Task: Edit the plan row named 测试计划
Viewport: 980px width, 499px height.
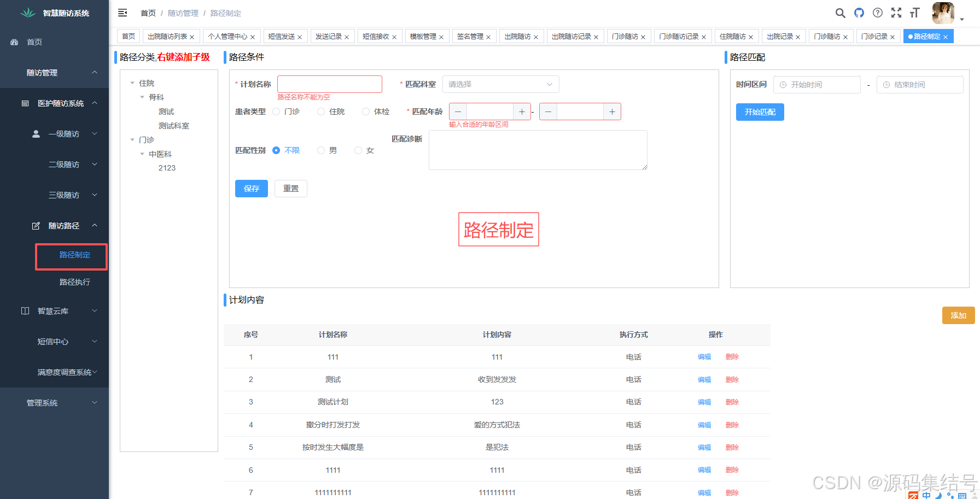Action: click(704, 402)
